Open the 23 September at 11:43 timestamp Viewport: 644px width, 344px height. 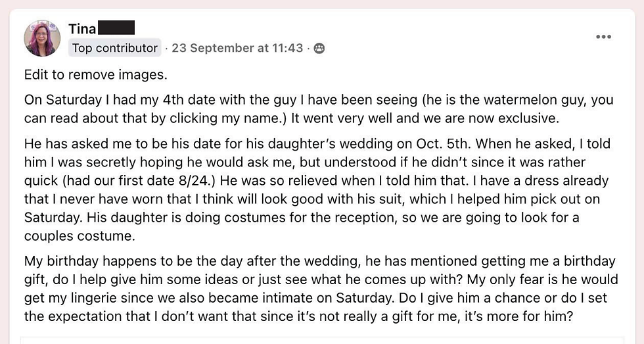pos(237,48)
